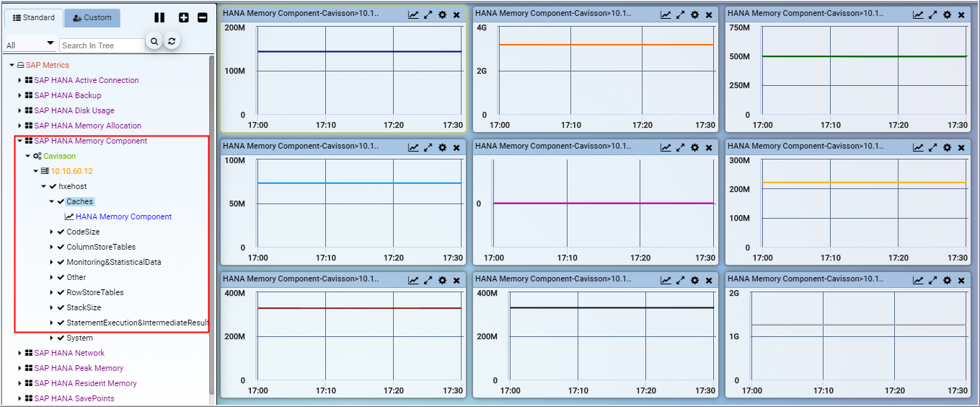Open chart type icon on dark red 400M graph
The width and height of the screenshot is (980, 407).
413,280
